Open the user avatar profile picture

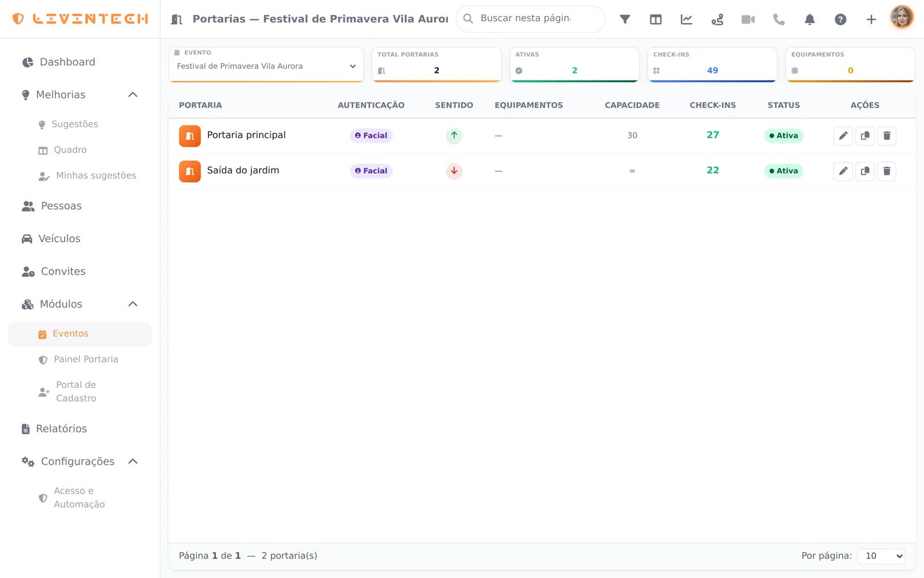click(902, 17)
